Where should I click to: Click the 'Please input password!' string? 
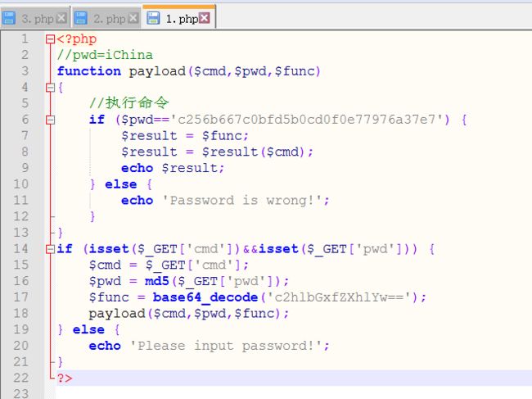[x=226, y=347]
